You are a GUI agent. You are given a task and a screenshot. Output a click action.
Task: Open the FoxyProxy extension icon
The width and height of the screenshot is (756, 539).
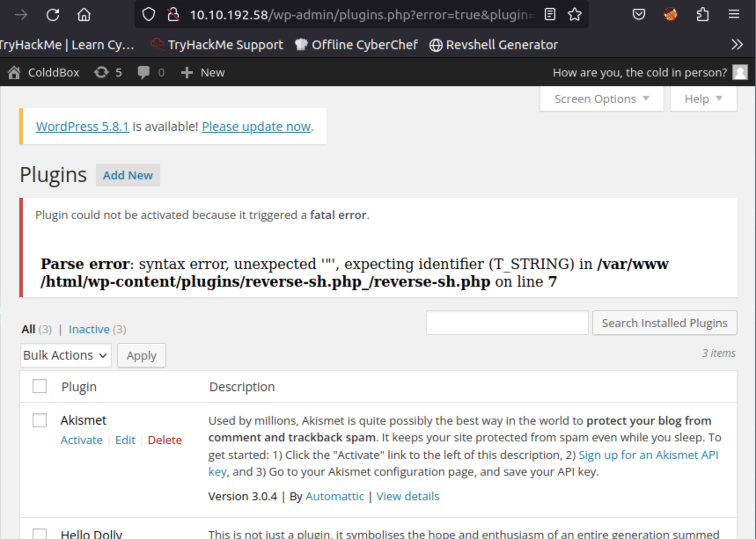671,15
